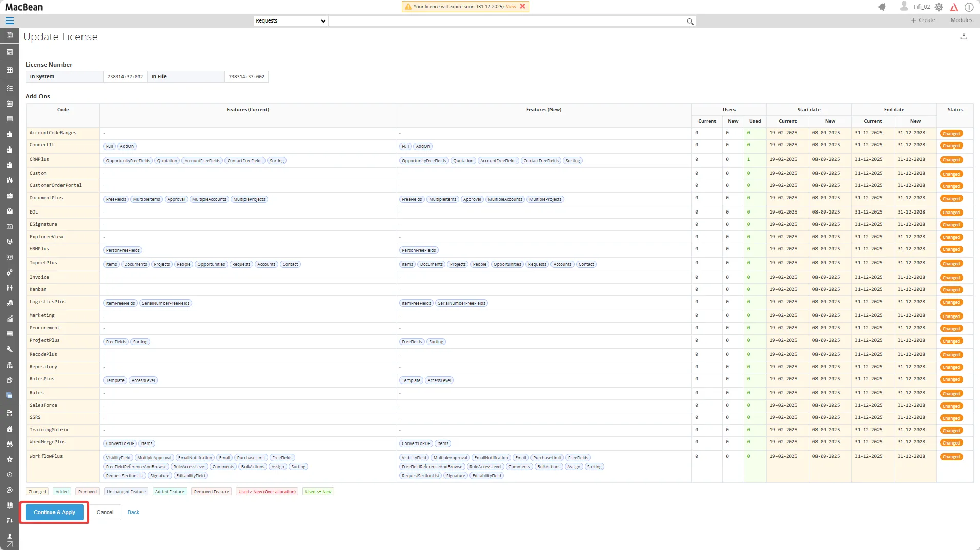Viewport: 980px width, 550px height.
Task: Close the licence expiry warning banner
Action: pyautogui.click(x=522, y=7)
